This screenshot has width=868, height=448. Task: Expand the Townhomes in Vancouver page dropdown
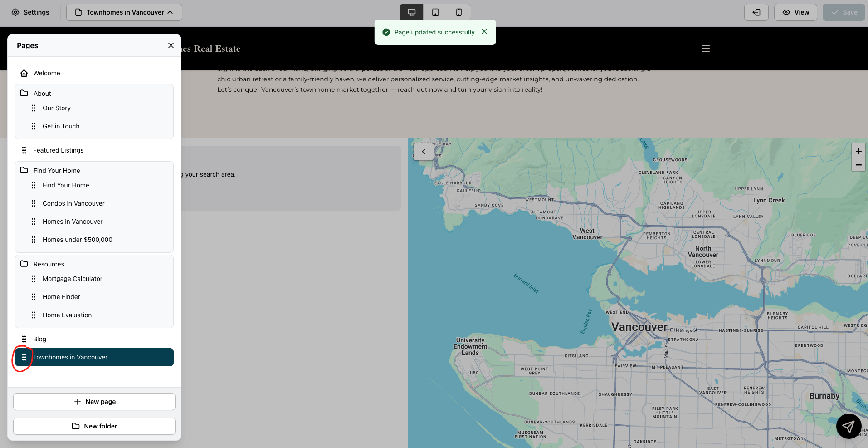click(x=124, y=12)
